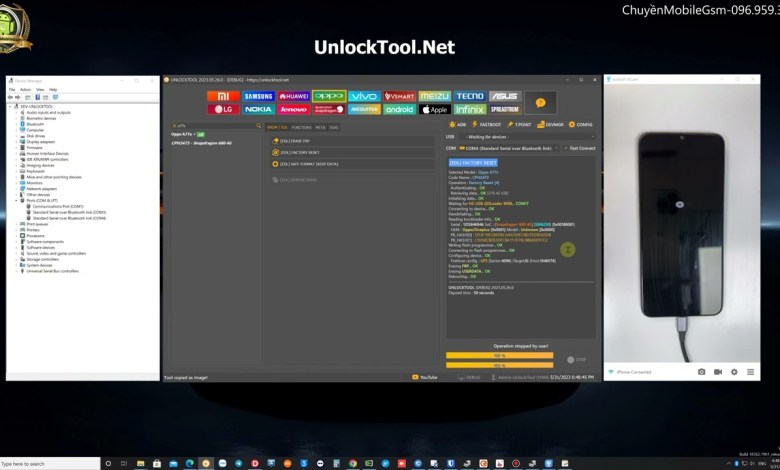Run the [EDL] FACTORY RESET operation
Screen dimensions: 780x470
tap(352, 152)
